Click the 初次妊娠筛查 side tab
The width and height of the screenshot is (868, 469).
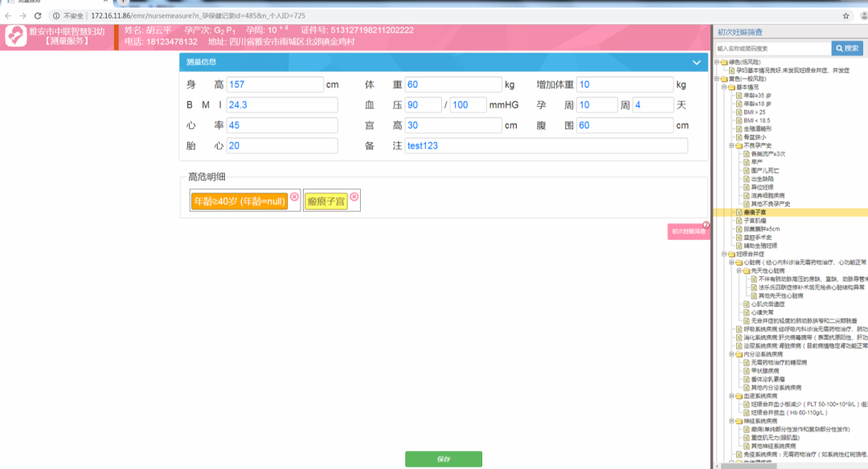[x=688, y=231]
